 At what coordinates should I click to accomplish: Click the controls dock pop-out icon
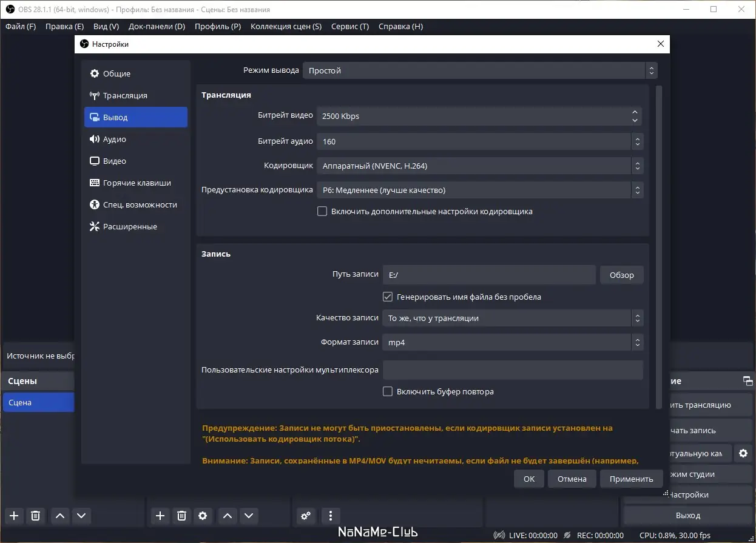[x=748, y=381]
